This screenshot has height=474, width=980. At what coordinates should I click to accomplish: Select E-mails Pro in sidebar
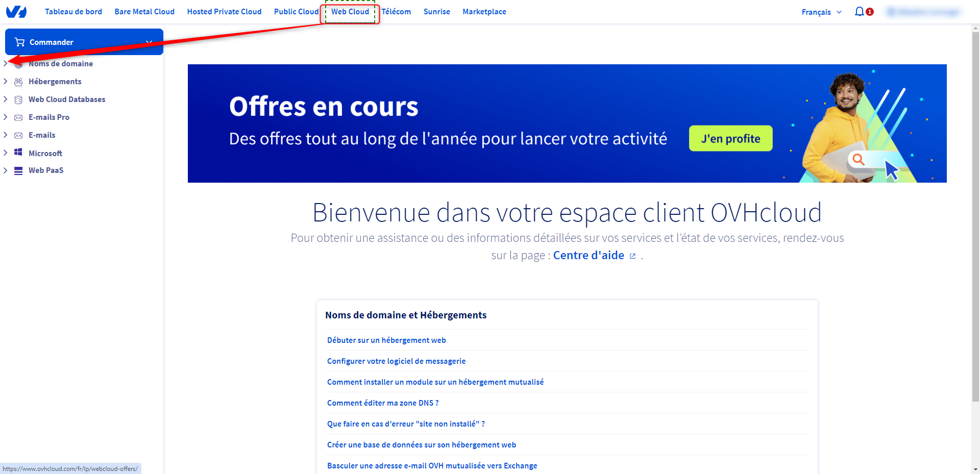[x=49, y=117]
